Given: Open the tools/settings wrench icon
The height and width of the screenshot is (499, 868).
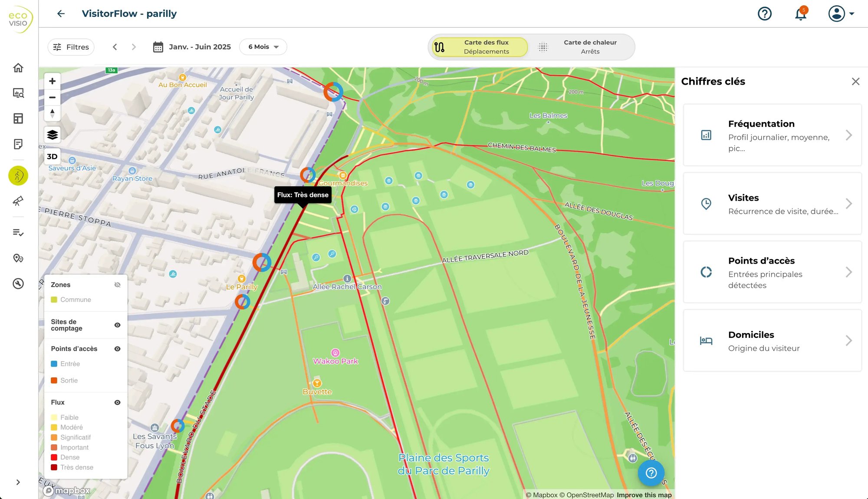Looking at the screenshot, I should pos(18,284).
